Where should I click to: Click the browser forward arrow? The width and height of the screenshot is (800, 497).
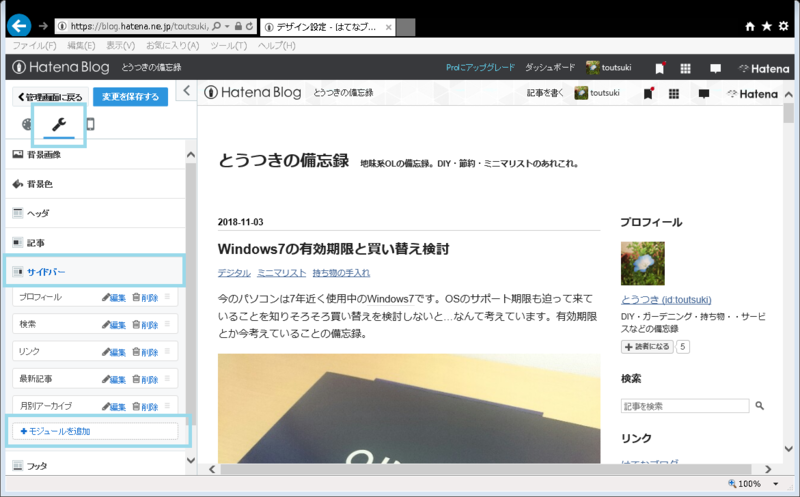click(x=43, y=26)
